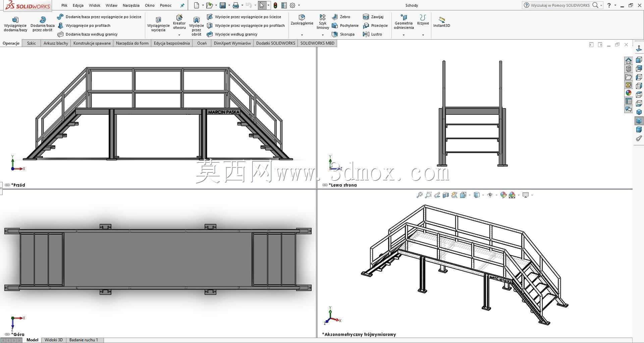Viewport: 644px width, 343px height.
Task: Expand the Zaokrąglenie dropdown arrow
Action: 302,35
